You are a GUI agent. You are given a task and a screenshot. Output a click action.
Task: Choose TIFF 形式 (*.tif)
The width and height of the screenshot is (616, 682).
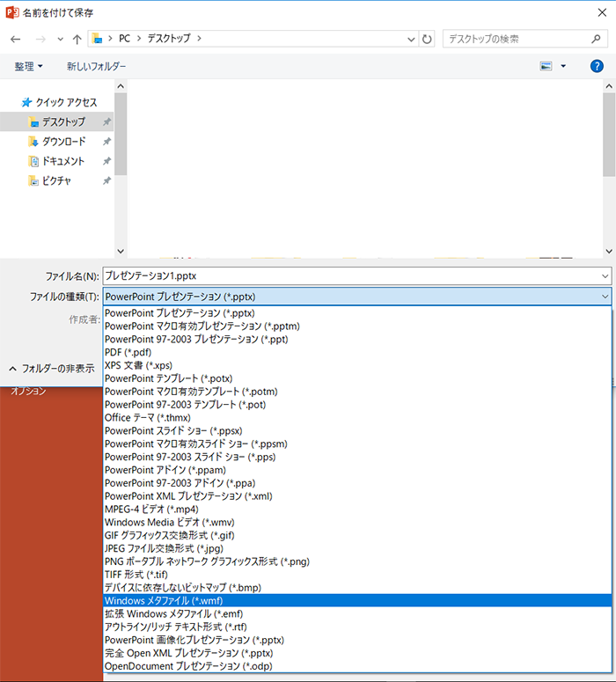click(357, 575)
